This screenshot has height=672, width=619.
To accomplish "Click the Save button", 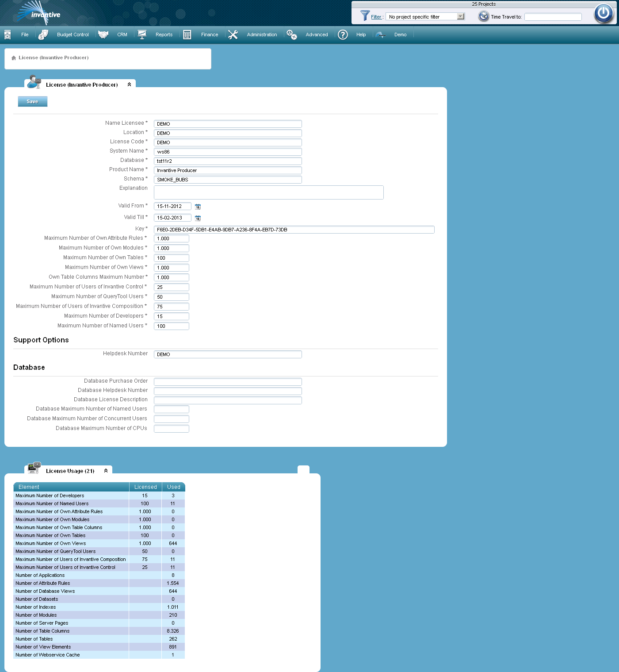I will pyautogui.click(x=32, y=101).
